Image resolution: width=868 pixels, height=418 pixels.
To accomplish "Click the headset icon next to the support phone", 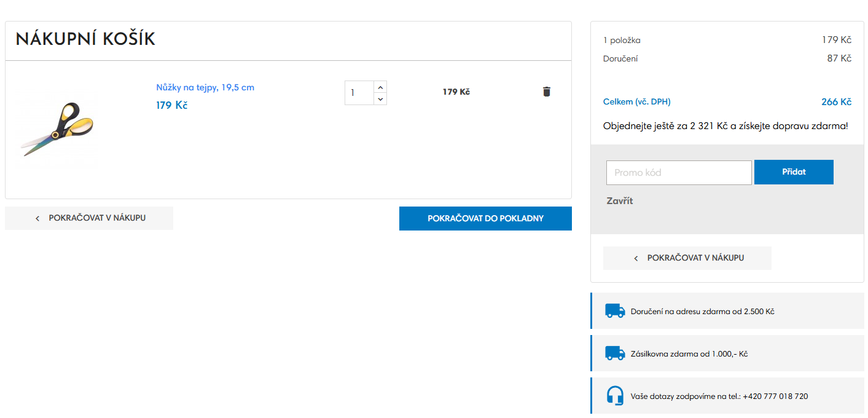I will (614, 395).
